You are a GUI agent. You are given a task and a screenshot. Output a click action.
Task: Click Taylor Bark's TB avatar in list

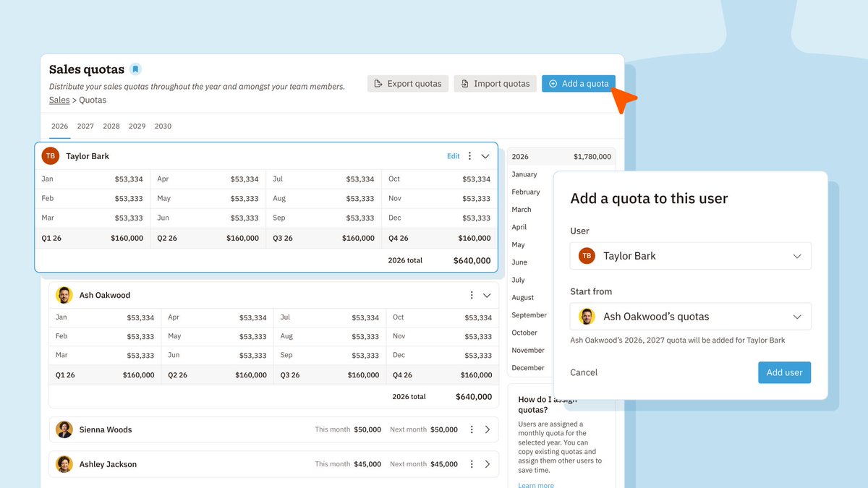[x=51, y=156]
